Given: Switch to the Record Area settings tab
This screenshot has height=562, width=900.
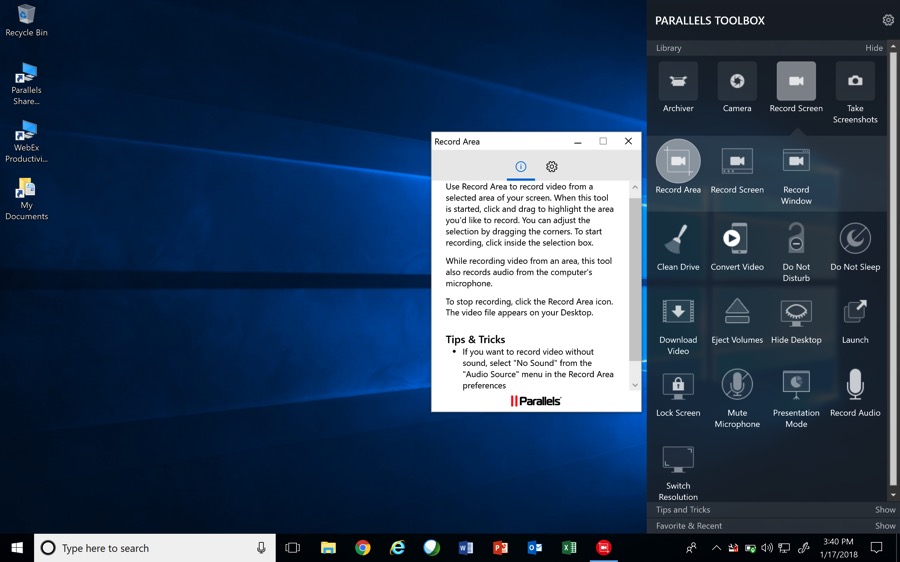Looking at the screenshot, I should 552,166.
